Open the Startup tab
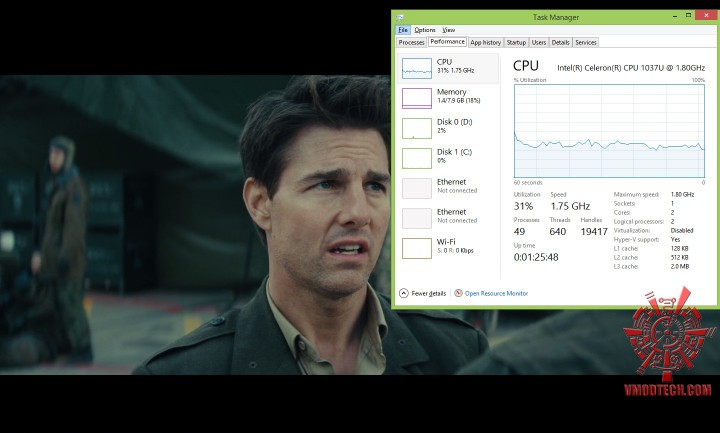Viewport: 720px width, 433px height. (x=516, y=42)
